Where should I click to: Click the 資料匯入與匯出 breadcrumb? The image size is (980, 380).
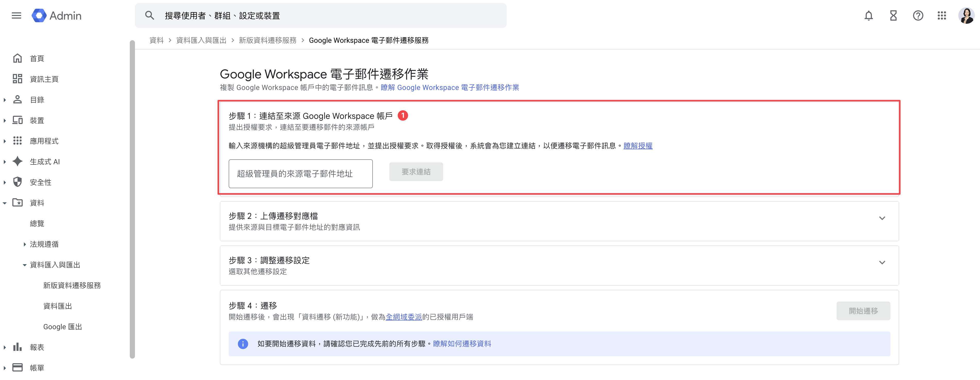pos(201,40)
